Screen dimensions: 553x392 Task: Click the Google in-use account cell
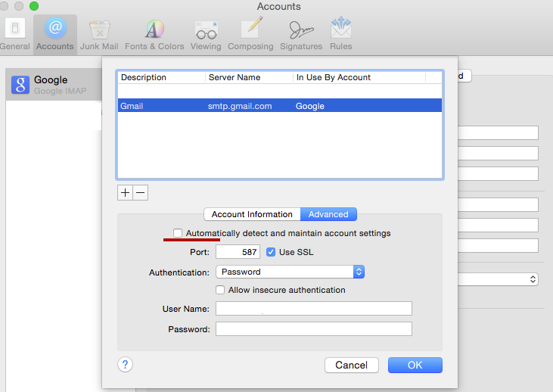[309, 106]
